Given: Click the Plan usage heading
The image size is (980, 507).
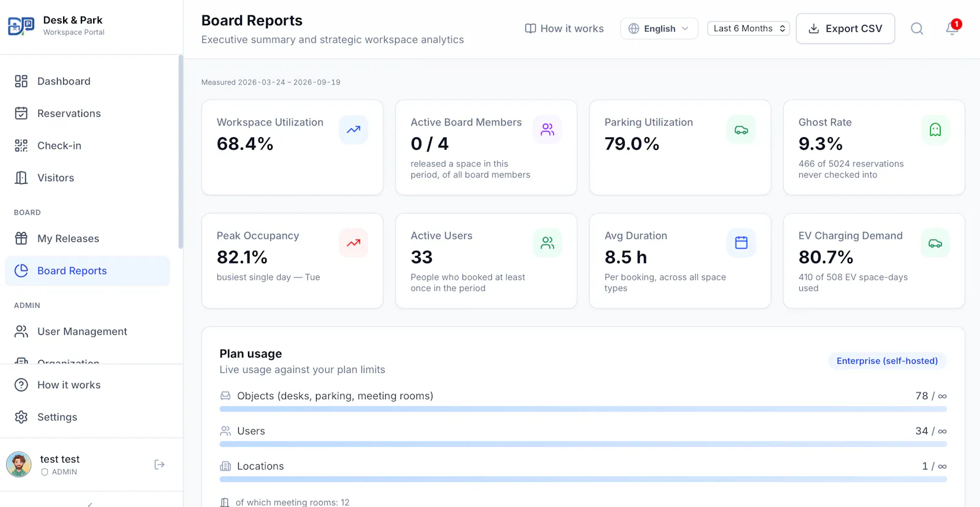Looking at the screenshot, I should click(x=251, y=354).
